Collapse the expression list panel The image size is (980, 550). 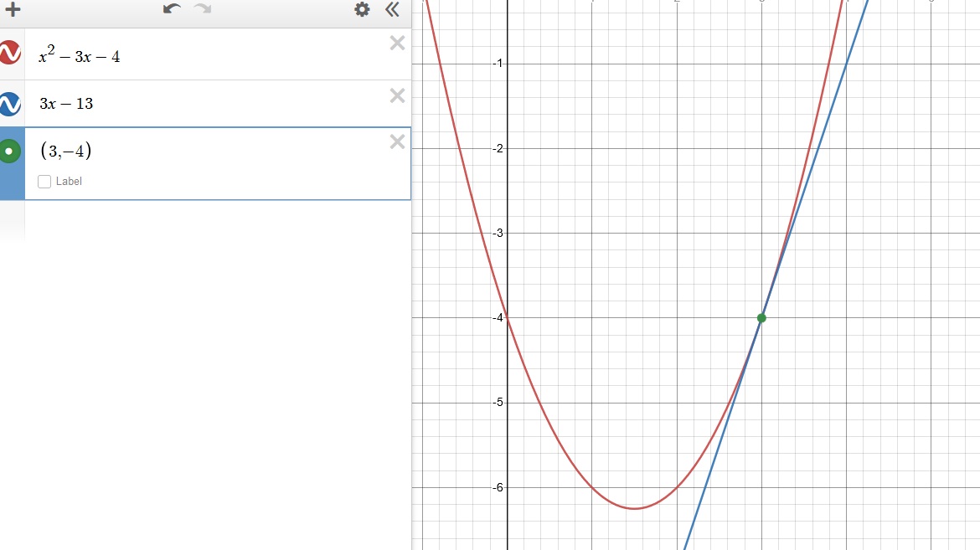click(x=392, y=10)
